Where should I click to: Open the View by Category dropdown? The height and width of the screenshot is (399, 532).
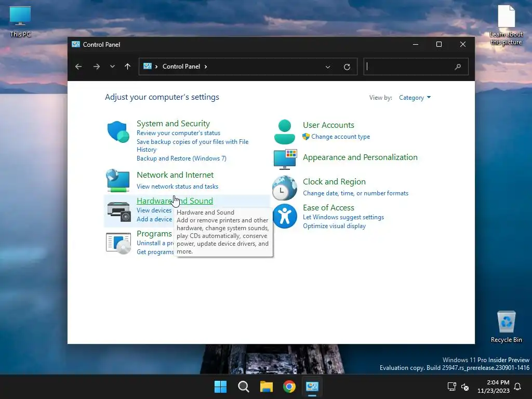[x=415, y=98]
